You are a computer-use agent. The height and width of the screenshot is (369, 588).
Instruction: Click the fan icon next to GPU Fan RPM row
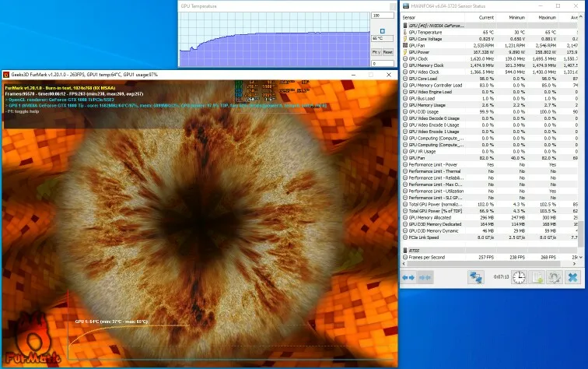(x=405, y=45)
